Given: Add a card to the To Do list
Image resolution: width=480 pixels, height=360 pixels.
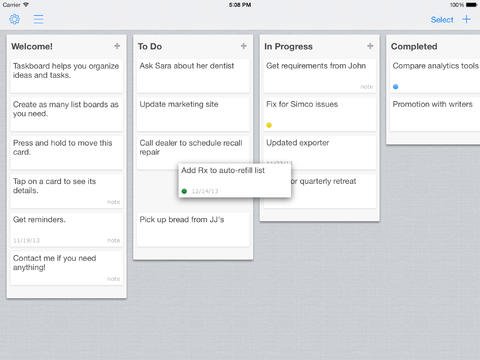Looking at the screenshot, I should coord(244,46).
